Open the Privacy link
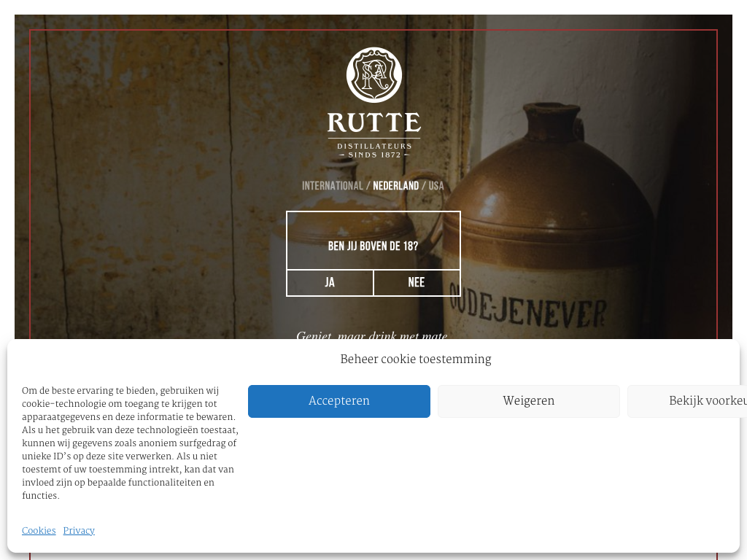This screenshot has height=560, width=747. [x=79, y=531]
